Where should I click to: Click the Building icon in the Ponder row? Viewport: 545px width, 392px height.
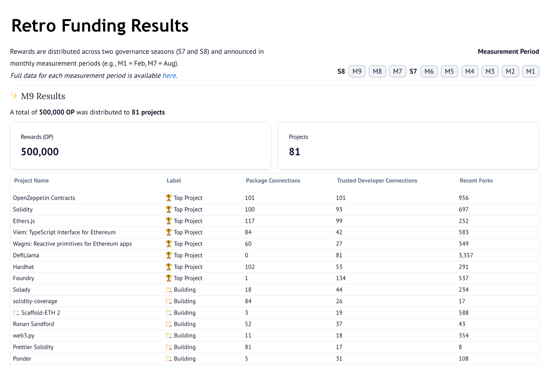click(x=169, y=359)
